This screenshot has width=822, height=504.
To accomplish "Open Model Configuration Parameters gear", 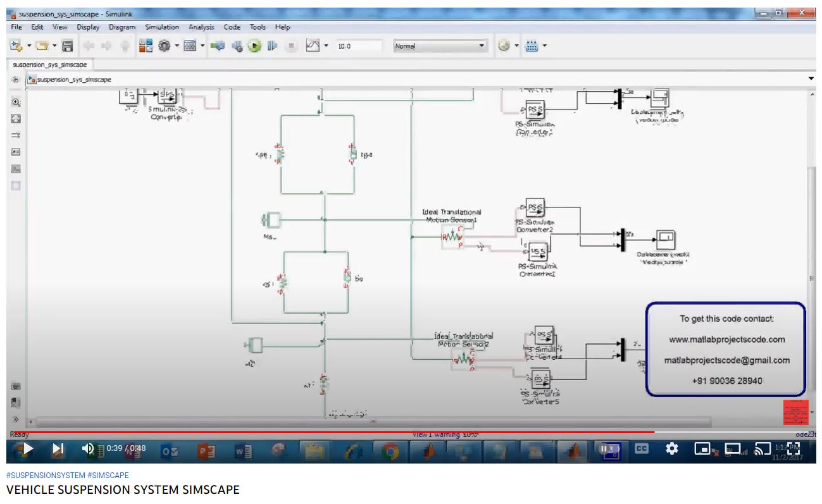I will 165,46.
